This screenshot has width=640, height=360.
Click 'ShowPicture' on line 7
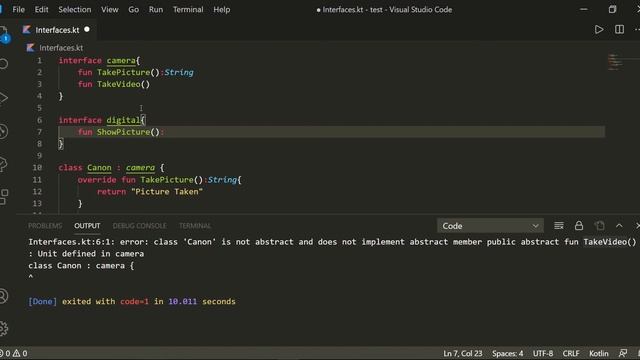[123, 132]
